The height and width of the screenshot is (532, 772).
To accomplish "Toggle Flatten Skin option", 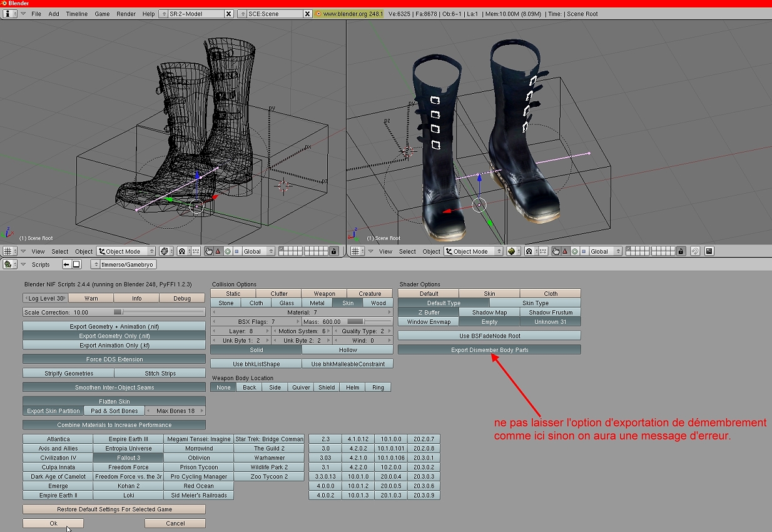I will click(114, 401).
